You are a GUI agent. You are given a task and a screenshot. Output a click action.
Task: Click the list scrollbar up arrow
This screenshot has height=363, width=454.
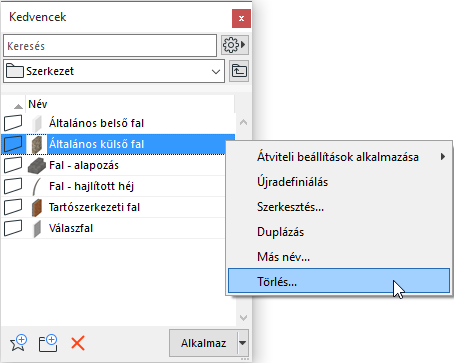click(243, 122)
